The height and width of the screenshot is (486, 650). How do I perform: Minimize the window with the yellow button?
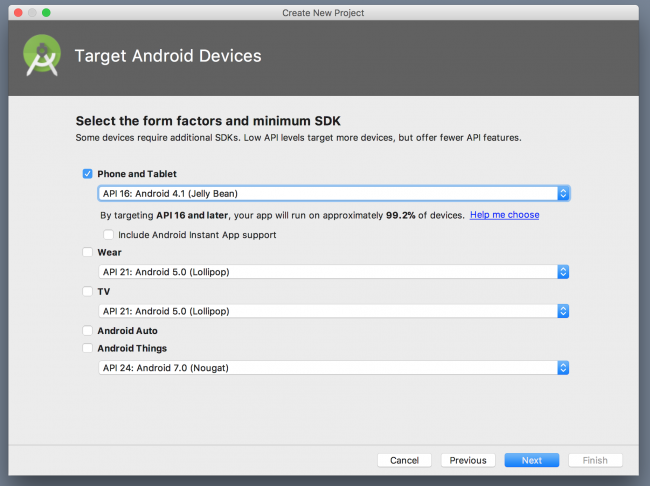[x=31, y=12]
